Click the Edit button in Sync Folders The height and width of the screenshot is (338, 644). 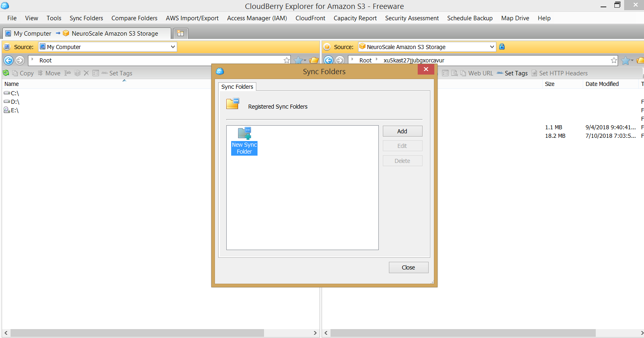403,146
